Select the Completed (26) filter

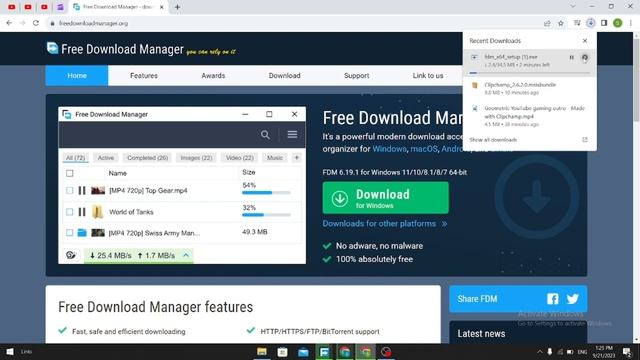(147, 158)
